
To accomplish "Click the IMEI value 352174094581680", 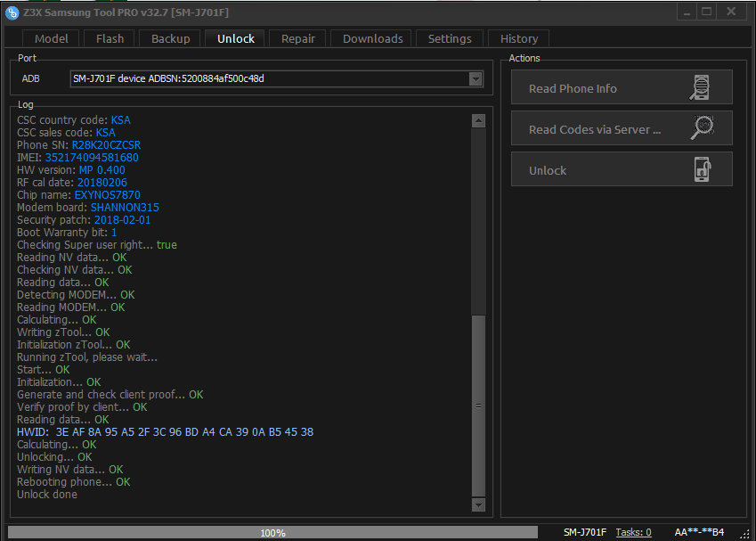I will [x=92, y=158].
